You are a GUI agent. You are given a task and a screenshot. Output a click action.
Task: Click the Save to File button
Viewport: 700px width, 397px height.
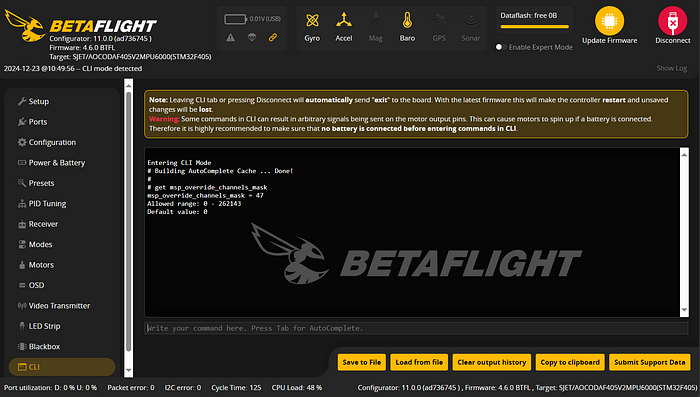pyautogui.click(x=362, y=362)
